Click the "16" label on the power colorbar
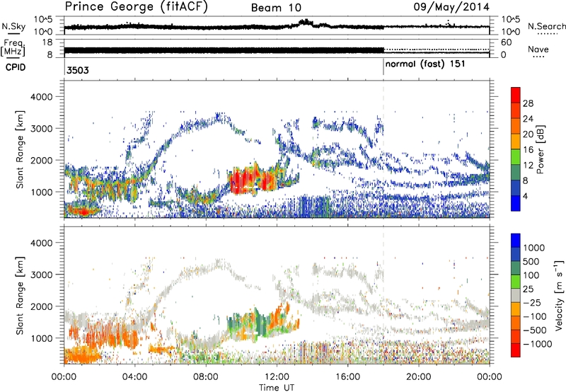The image size is (566, 392). tap(528, 150)
